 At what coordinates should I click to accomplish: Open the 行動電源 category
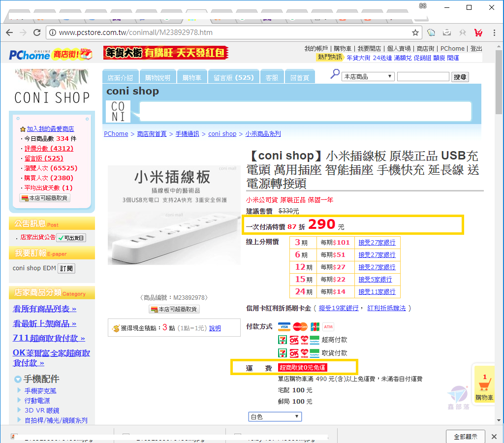coord(37,401)
